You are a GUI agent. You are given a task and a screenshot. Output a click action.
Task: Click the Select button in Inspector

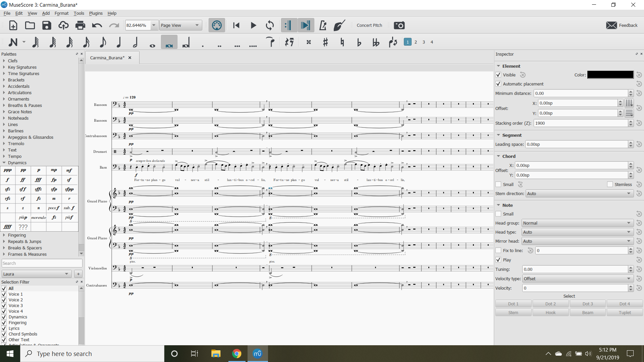pos(569,296)
